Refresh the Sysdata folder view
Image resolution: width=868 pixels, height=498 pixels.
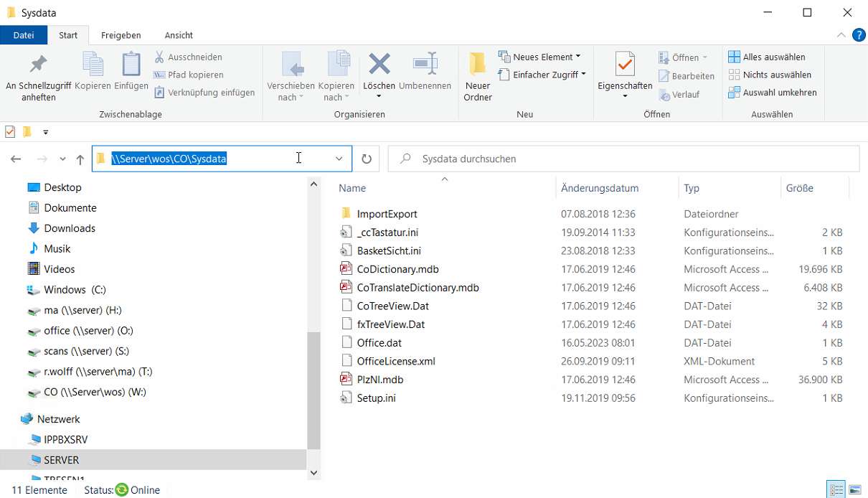pyautogui.click(x=367, y=159)
